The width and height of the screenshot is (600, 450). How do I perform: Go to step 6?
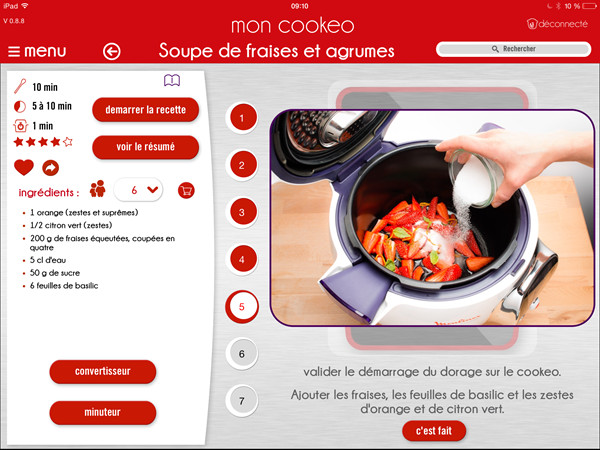click(241, 354)
